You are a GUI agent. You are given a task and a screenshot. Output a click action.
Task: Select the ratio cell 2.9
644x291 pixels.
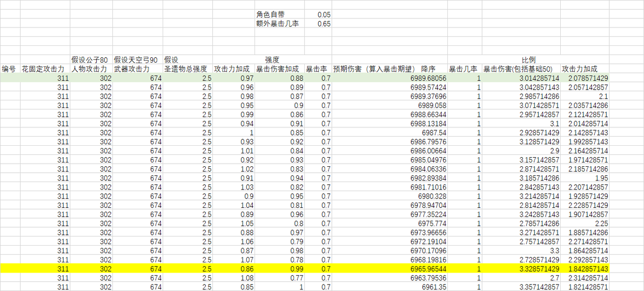[x=521, y=150]
